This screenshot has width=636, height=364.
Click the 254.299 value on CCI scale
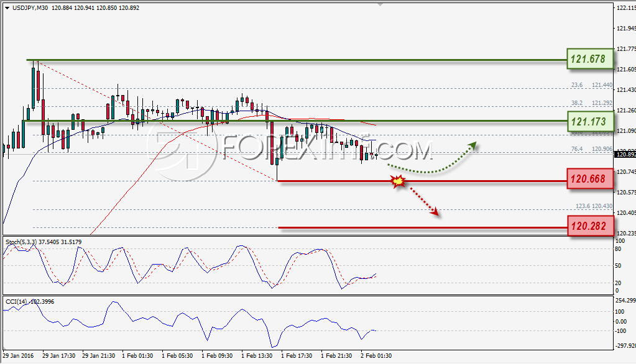tap(625, 301)
